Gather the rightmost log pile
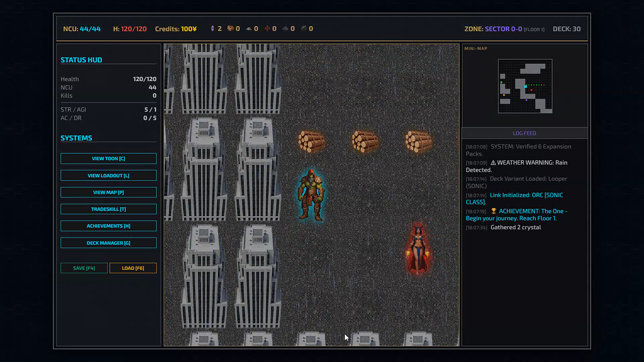This screenshot has width=644, height=362. [x=418, y=142]
